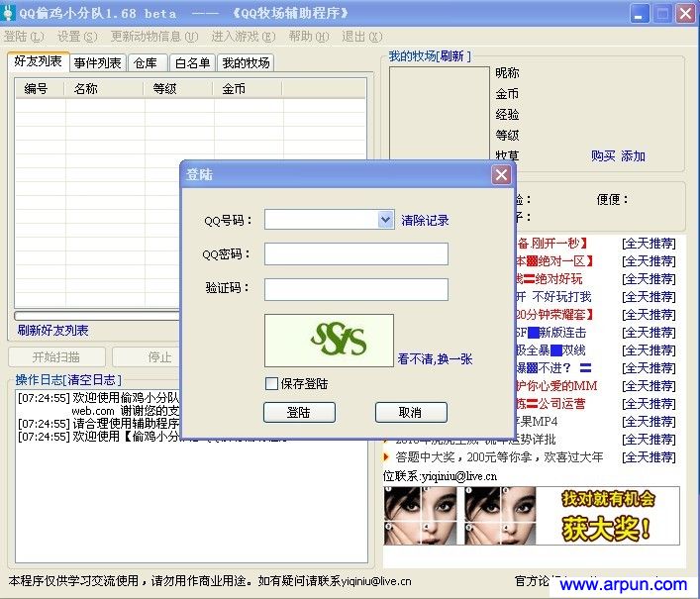Click 看不清,换一张 to refresh captcha

435,358
